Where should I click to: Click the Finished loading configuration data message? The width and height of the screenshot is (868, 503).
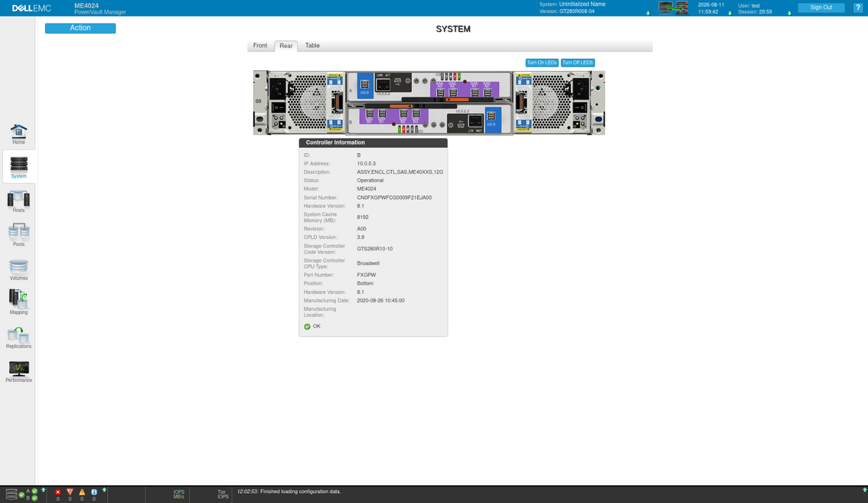(x=300, y=492)
